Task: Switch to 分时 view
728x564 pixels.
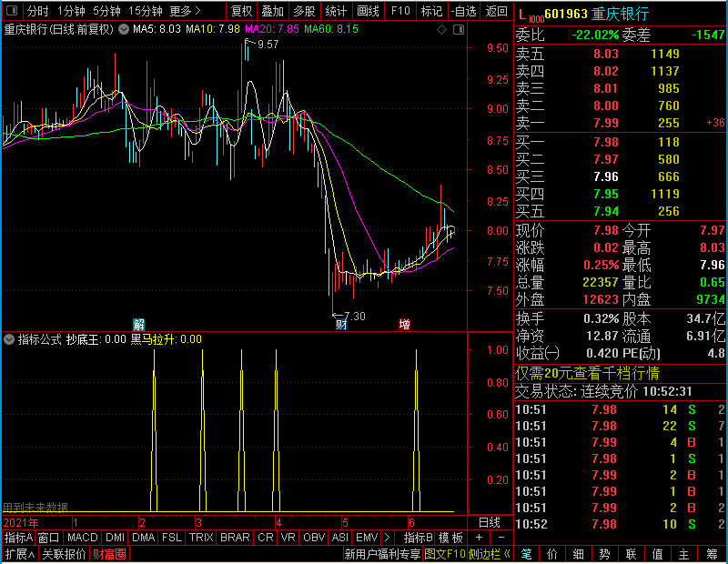Action: (37, 11)
